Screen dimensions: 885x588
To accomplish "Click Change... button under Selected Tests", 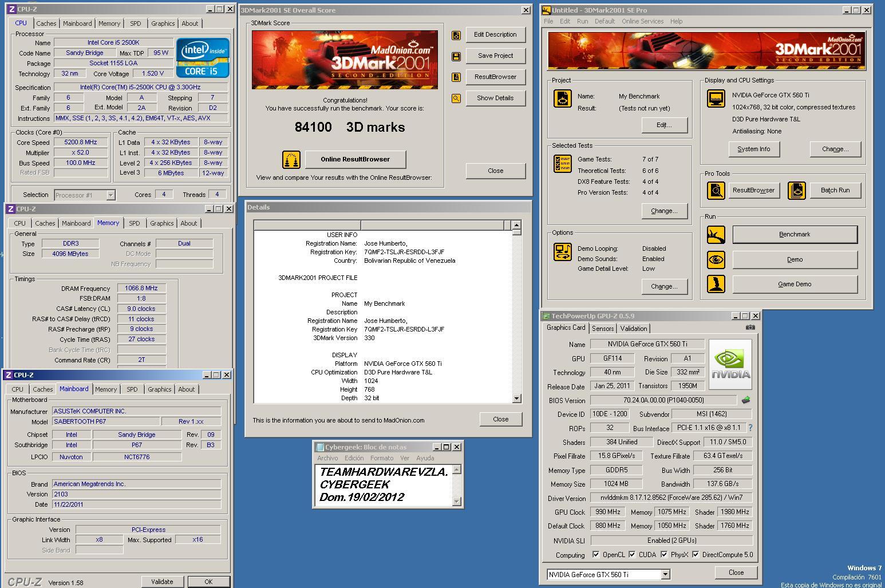I will (x=664, y=211).
